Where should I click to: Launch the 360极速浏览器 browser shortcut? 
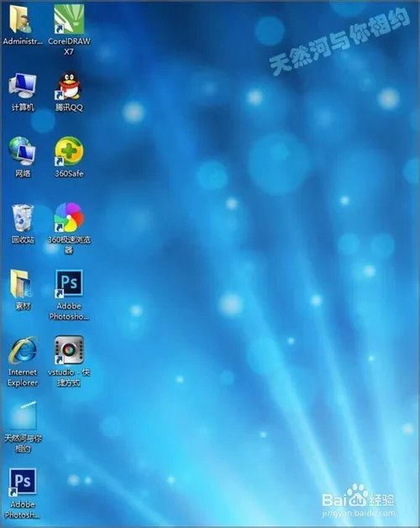click(x=69, y=217)
